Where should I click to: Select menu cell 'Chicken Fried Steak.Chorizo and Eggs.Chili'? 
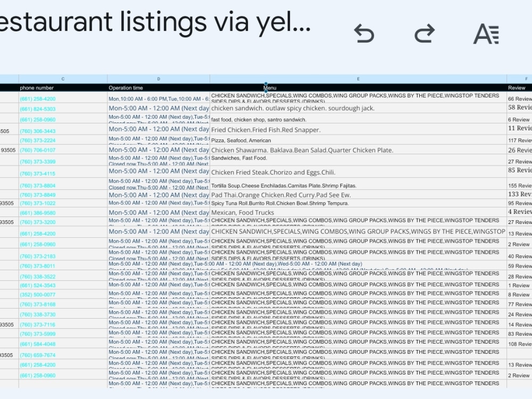[x=358, y=172]
